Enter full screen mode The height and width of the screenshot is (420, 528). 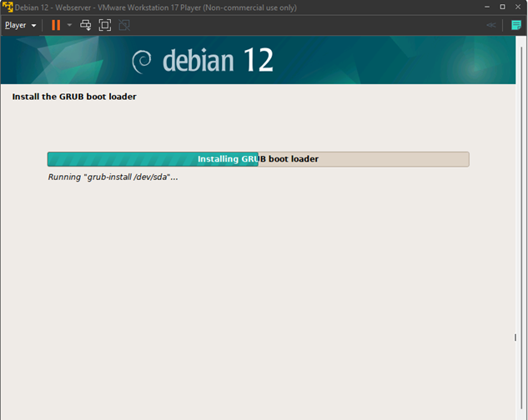(x=105, y=25)
